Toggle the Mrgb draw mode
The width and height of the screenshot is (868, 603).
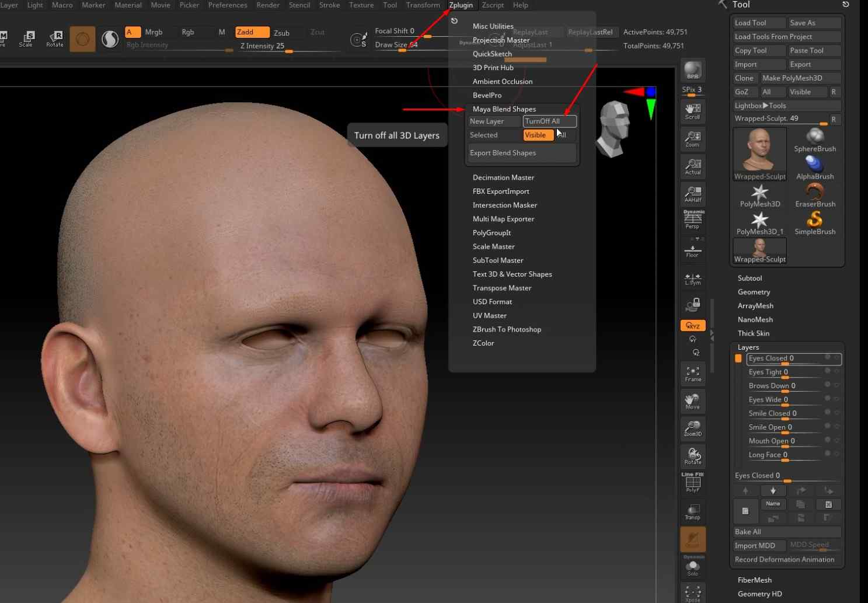coord(154,32)
